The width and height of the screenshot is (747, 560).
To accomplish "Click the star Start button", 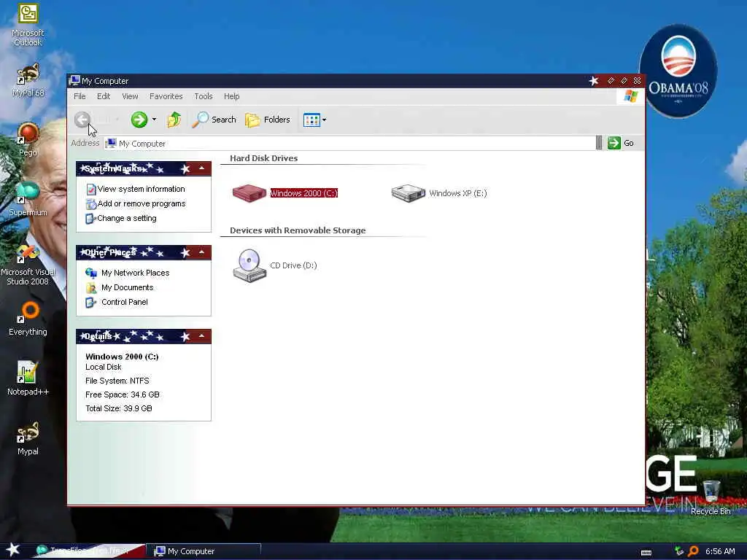I will point(13,550).
